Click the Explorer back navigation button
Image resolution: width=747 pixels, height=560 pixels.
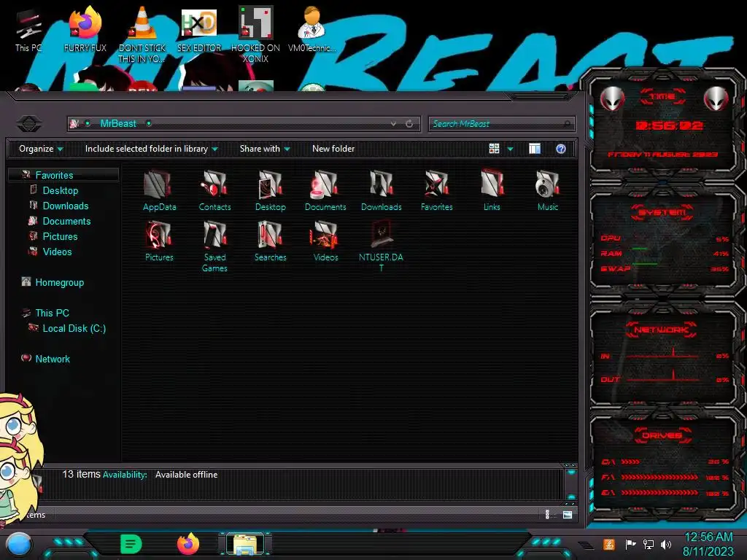[x=29, y=124]
